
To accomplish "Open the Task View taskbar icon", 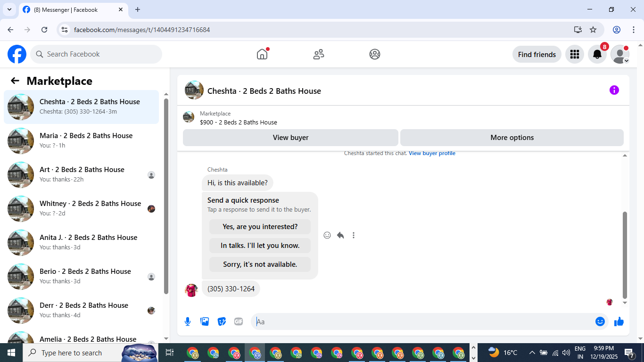I will pyautogui.click(x=170, y=353).
